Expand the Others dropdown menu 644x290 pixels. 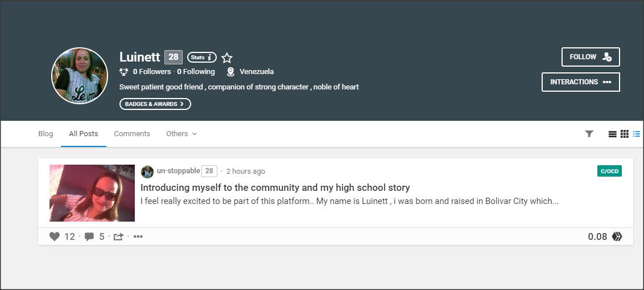pos(181,134)
